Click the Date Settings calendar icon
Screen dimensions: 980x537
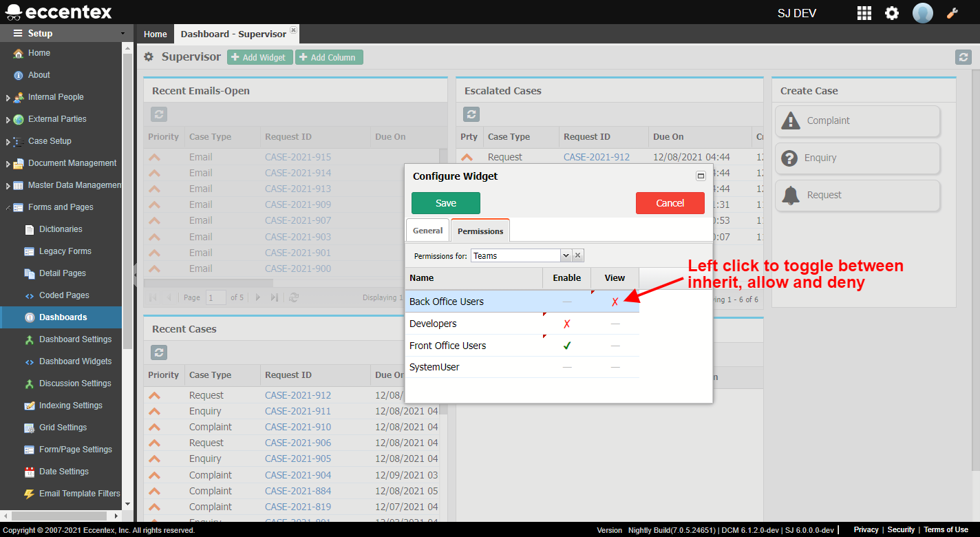[x=30, y=472]
